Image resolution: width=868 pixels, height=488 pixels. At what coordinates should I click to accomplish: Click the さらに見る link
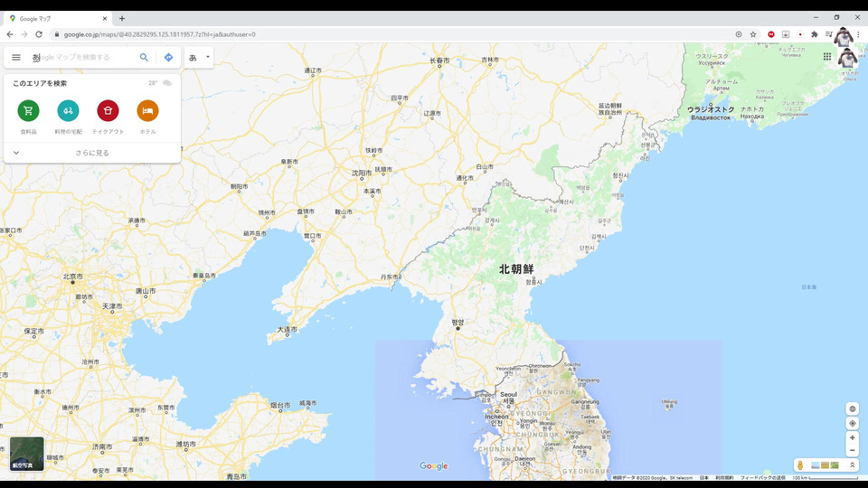(92, 153)
